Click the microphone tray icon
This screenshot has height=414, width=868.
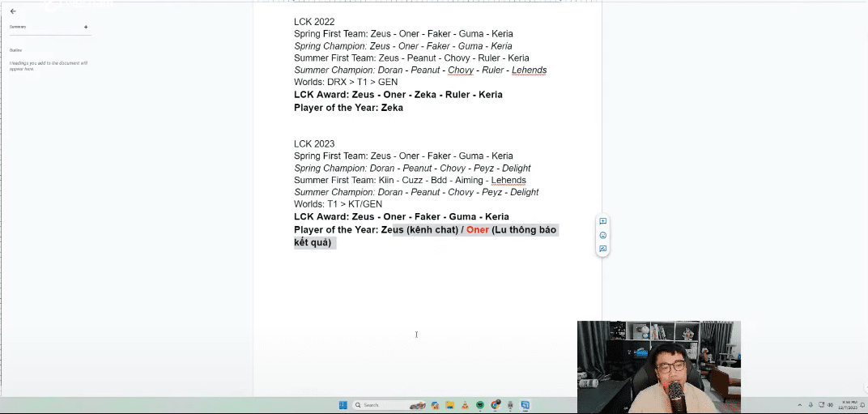[811, 405]
